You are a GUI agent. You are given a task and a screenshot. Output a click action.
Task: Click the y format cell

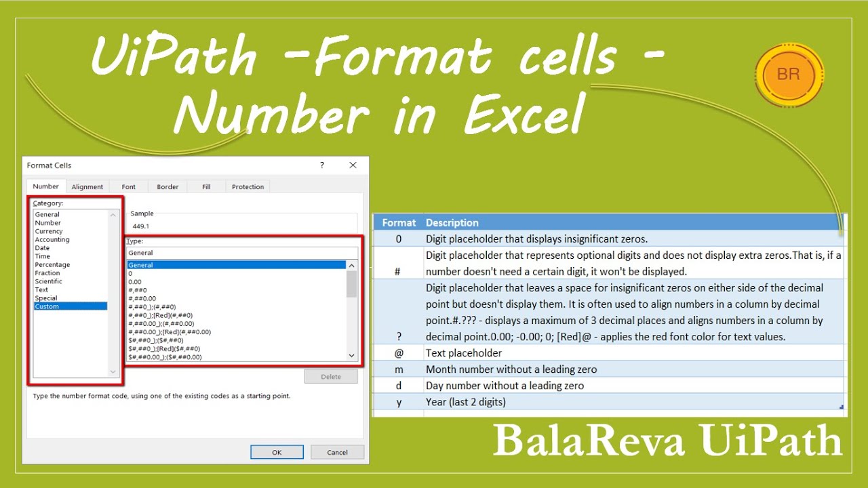click(399, 402)
